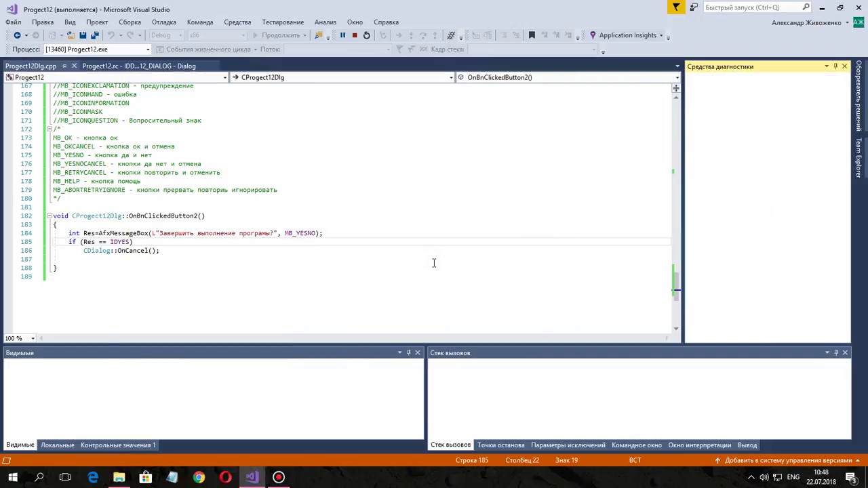
Task: Pin the Видимые panel
Action: [x=408, y=352]
